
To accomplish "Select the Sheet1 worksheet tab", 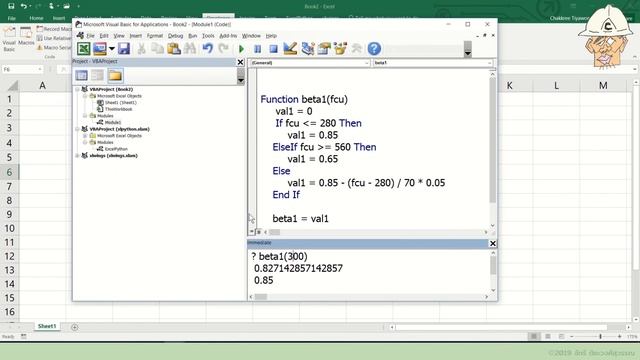I will (47, 326).
